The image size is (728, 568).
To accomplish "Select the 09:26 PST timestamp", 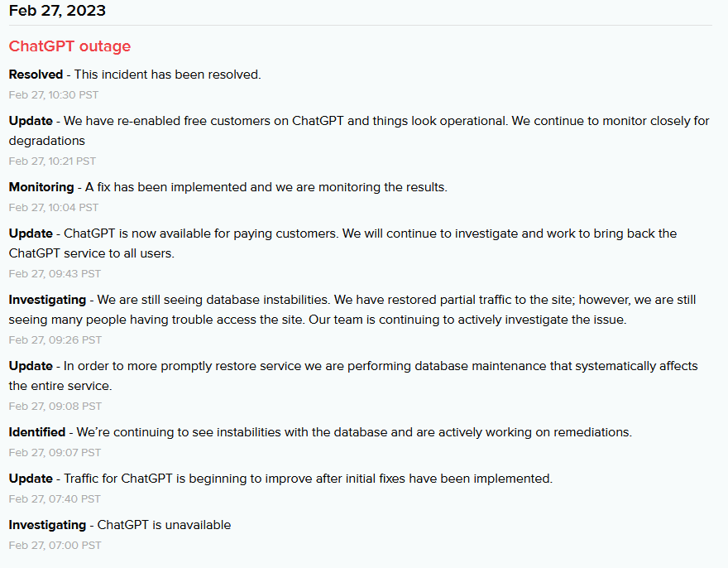I will click(x=55, y=339).
